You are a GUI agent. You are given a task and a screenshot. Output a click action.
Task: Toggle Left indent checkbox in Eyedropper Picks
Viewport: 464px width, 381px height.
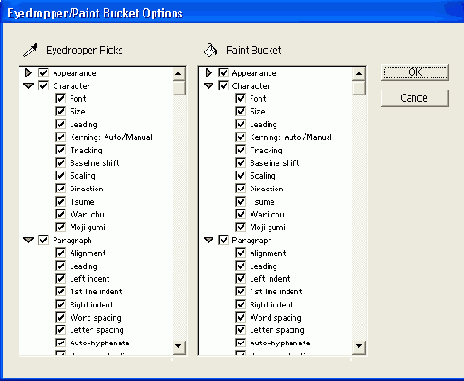[60, 278]
